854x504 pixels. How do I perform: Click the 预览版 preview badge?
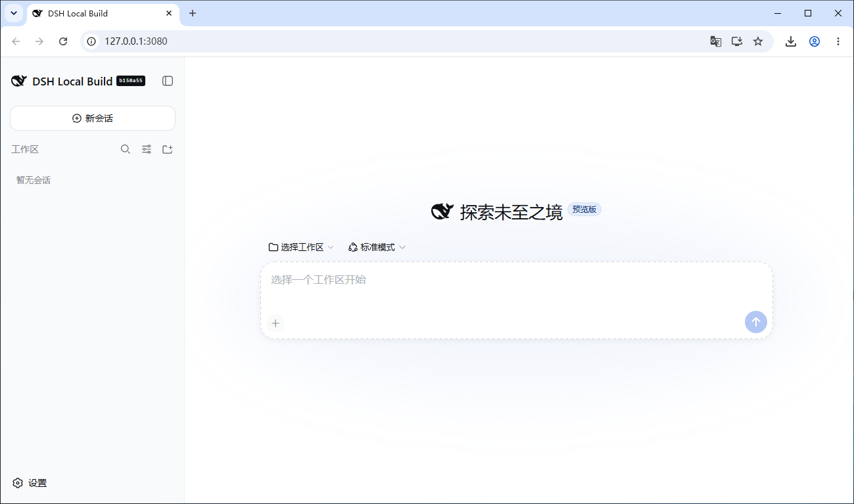(x=584, y=210)
